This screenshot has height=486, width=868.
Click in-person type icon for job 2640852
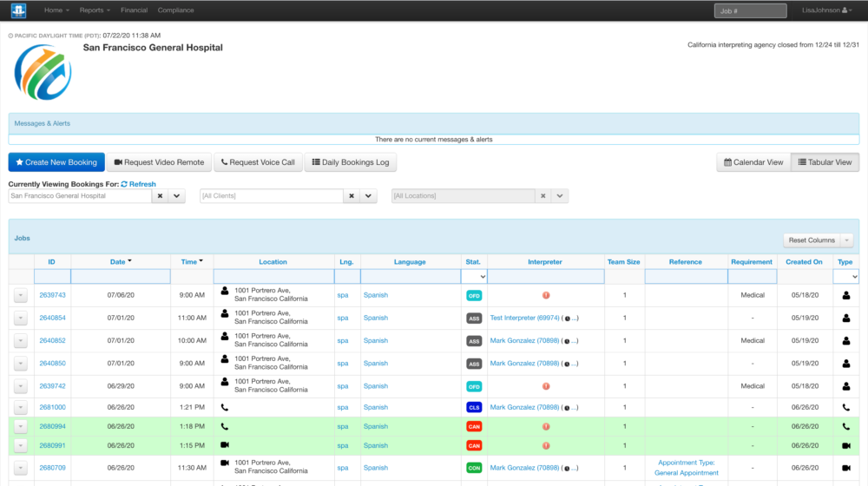(x=845, y=340)
